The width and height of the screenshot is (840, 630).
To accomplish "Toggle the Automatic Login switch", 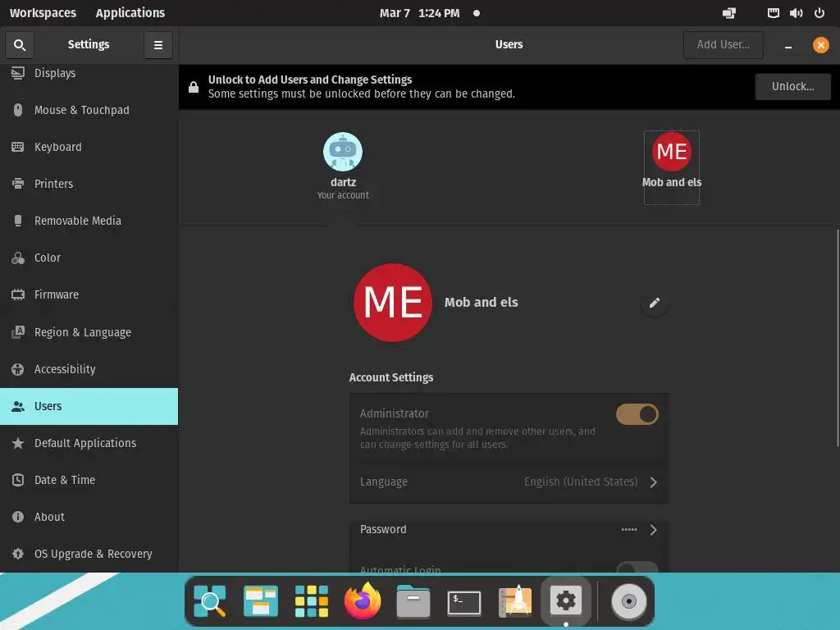I will (637, 568).
